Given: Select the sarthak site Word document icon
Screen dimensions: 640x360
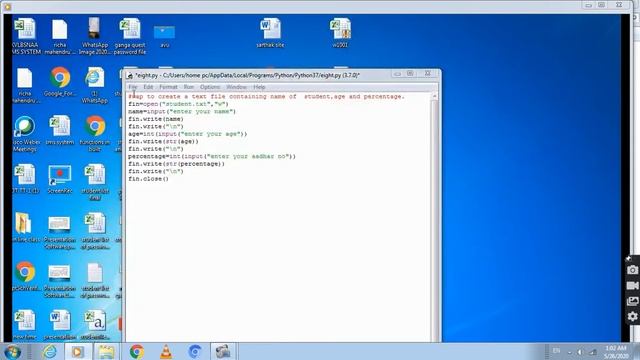Looking at the screenshot, I should (270, 33).
